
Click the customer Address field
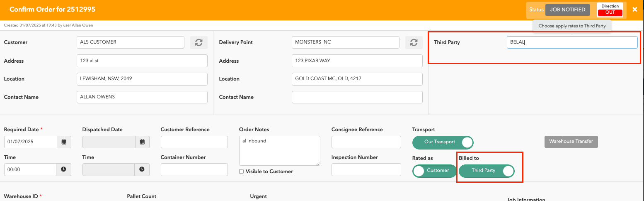tap(142, 61)
